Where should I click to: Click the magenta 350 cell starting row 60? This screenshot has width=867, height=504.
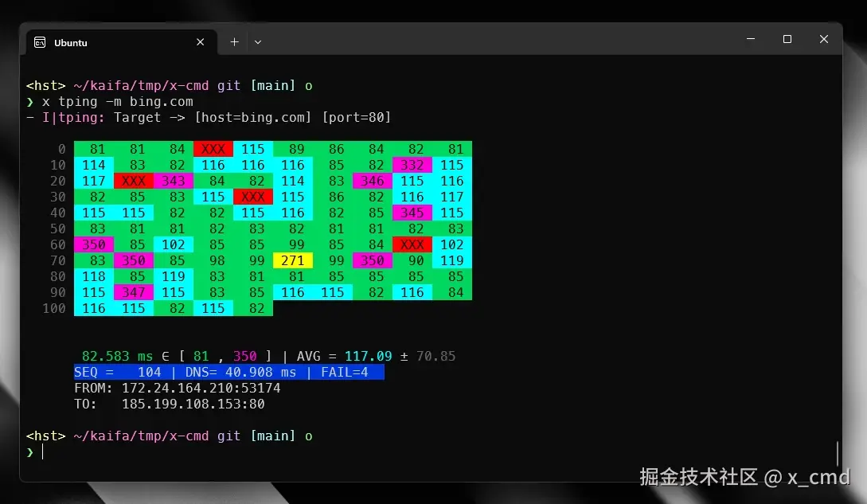tap(94, 244)
